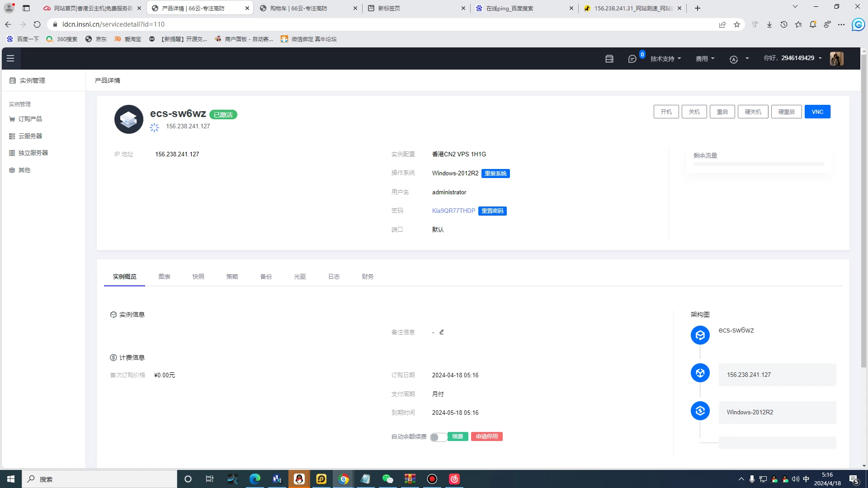868x488 pixels.
Task: Click the server list icon in header
Action: coord(609,59)
